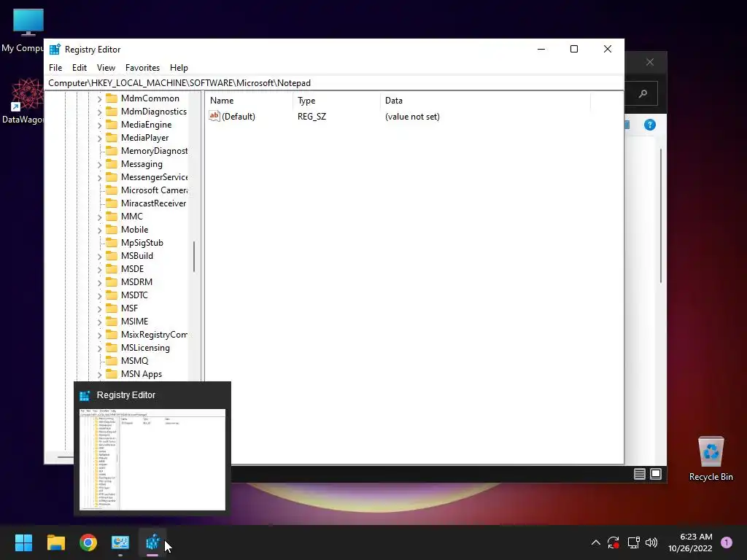Open the clock showing 6:23 AM
The height and width of the screenshot is (560, 747).
point(690,542)
